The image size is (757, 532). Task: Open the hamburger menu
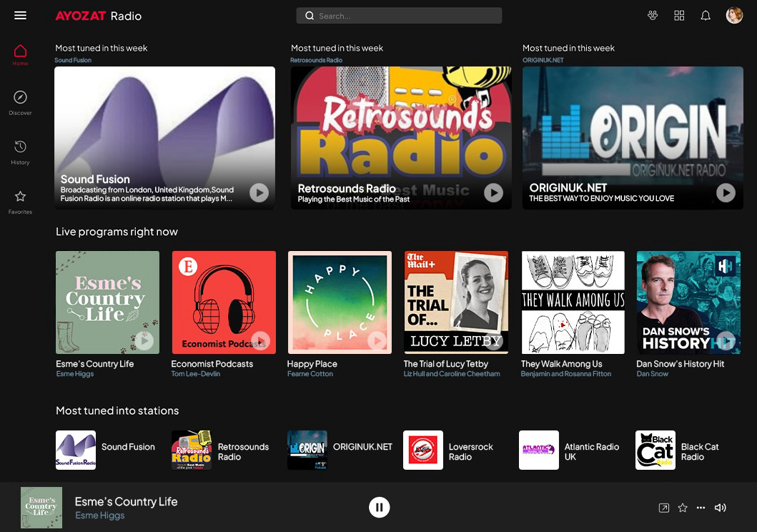pos(20,16)
